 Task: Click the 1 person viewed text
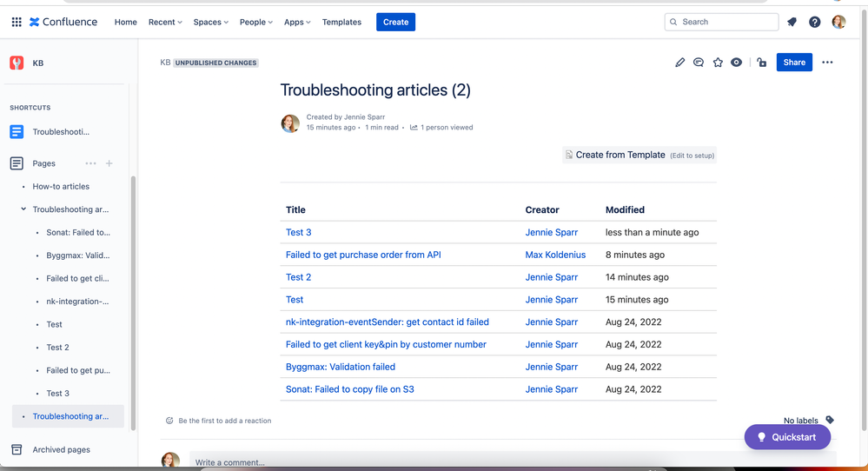click(x=447, y=127)
